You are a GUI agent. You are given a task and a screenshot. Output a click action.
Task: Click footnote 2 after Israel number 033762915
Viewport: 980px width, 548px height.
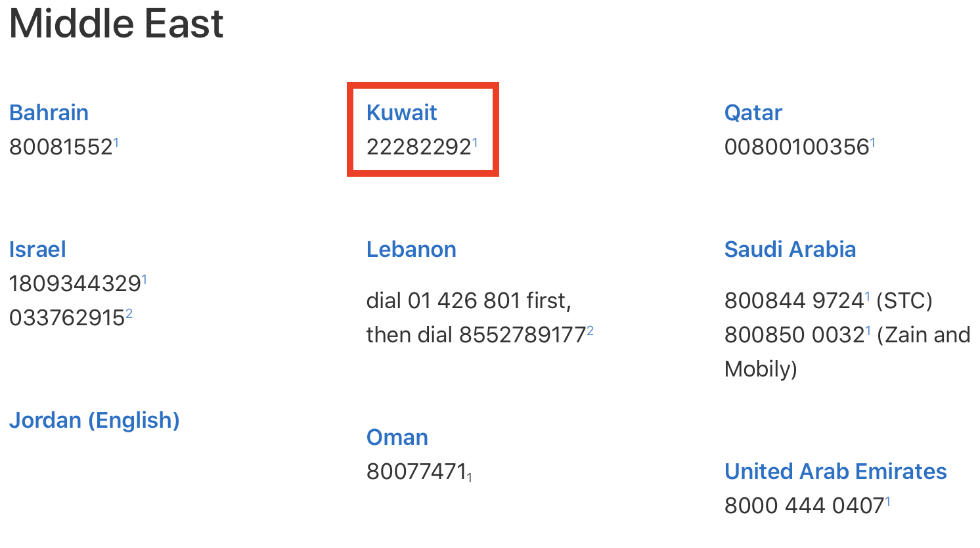[x=129, y=313]
